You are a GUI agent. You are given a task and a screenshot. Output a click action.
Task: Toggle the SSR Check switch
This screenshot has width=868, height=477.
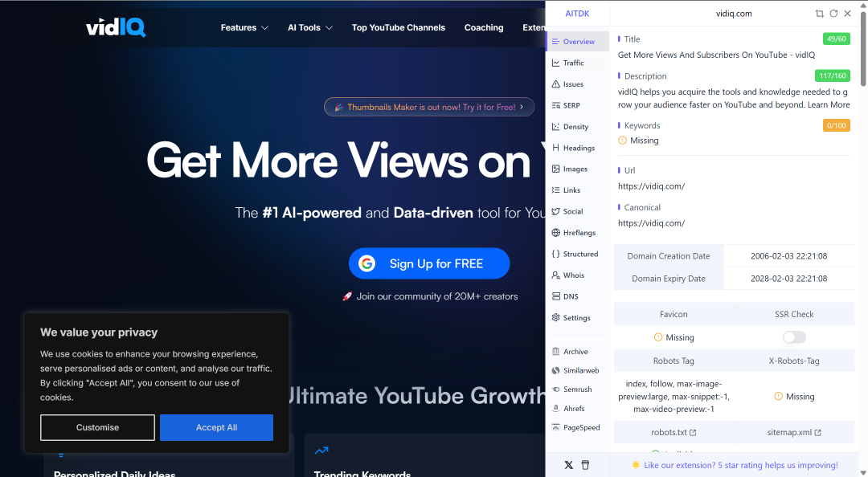794,337
